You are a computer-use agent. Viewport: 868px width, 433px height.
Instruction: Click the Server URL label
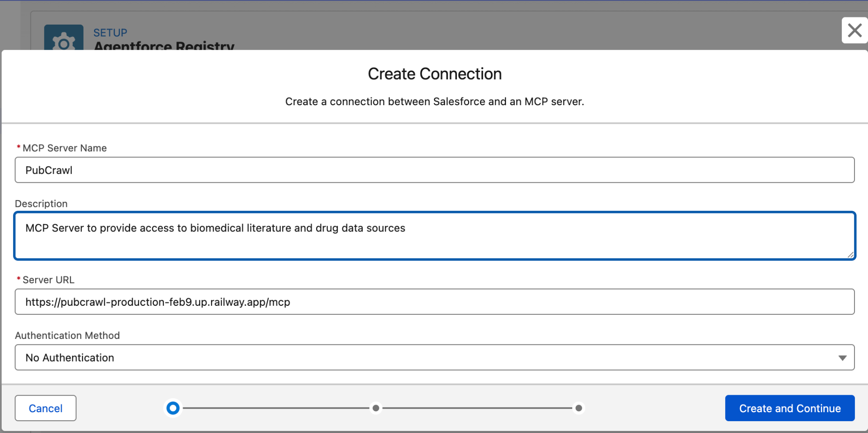click(x=48, y=280)
